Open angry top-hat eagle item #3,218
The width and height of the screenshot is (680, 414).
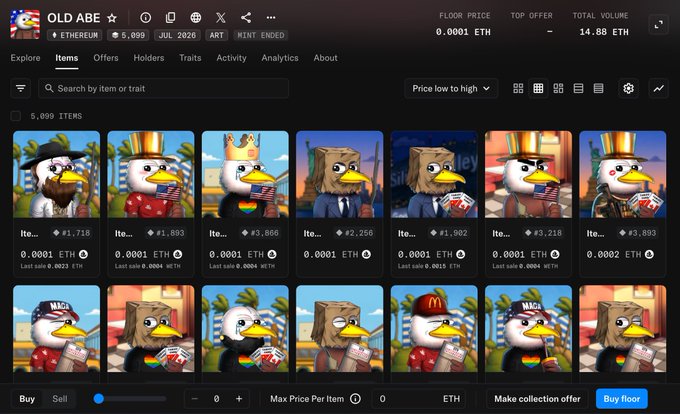tap(528, 174)
